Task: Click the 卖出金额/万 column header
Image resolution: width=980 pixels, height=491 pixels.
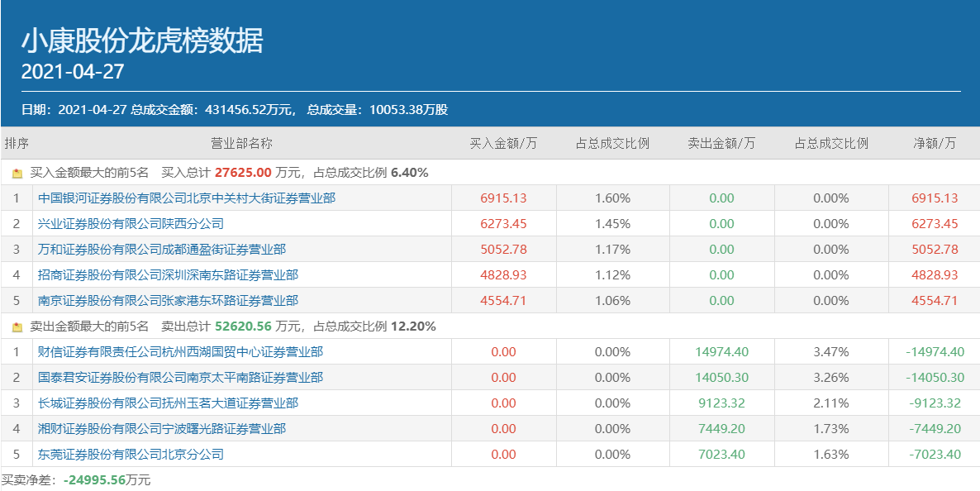Action: 721,143
